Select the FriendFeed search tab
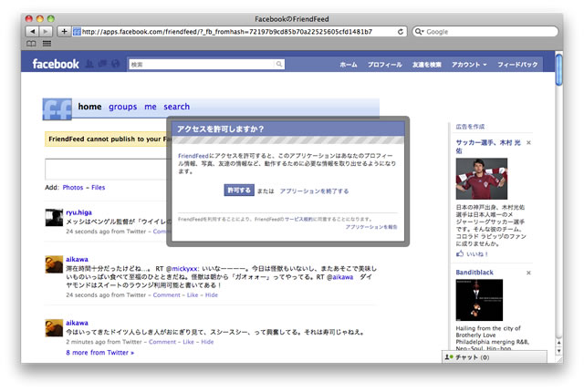 [x=176, y=107]
